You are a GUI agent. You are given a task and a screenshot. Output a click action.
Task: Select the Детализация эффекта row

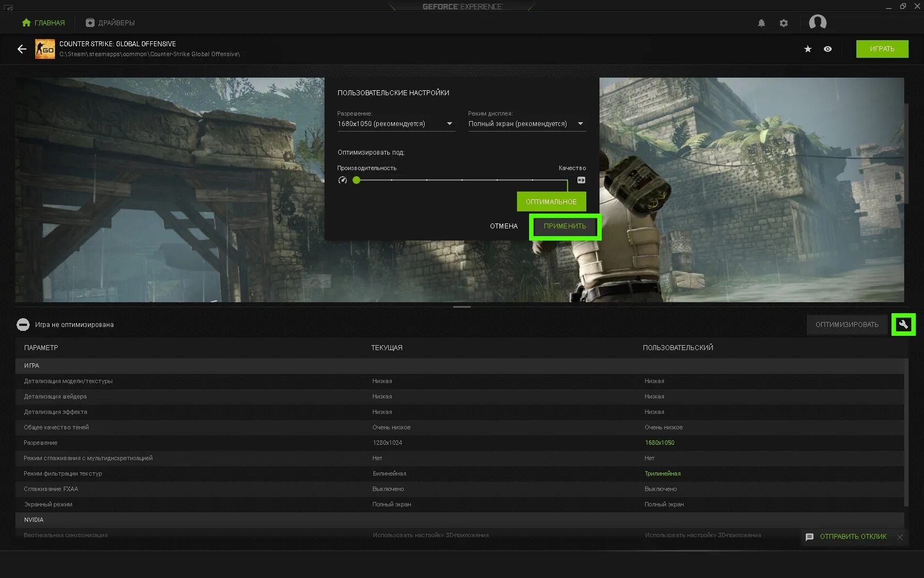pos(460,412)
